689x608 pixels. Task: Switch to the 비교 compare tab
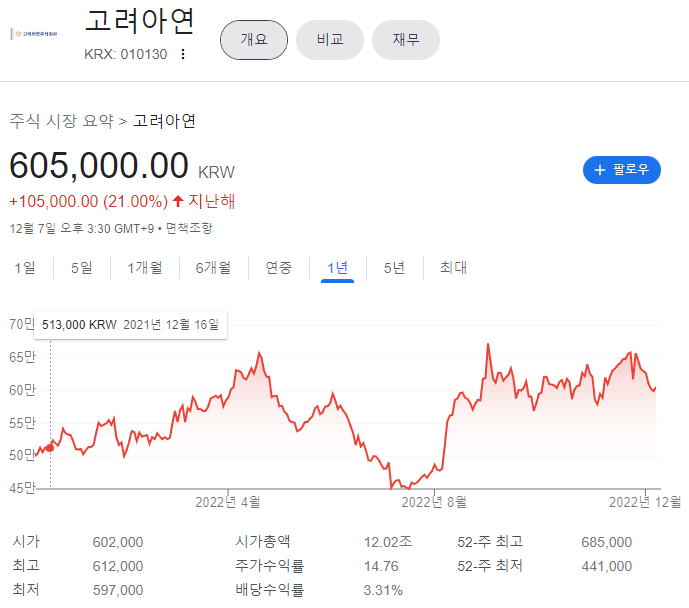point(330,40)
